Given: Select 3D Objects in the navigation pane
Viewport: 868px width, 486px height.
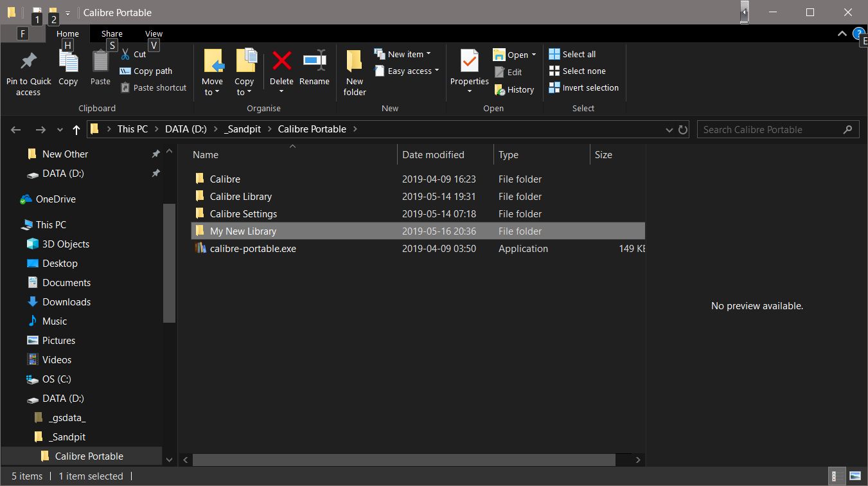Looking at the screenshot, I should [x=66, y=244].
